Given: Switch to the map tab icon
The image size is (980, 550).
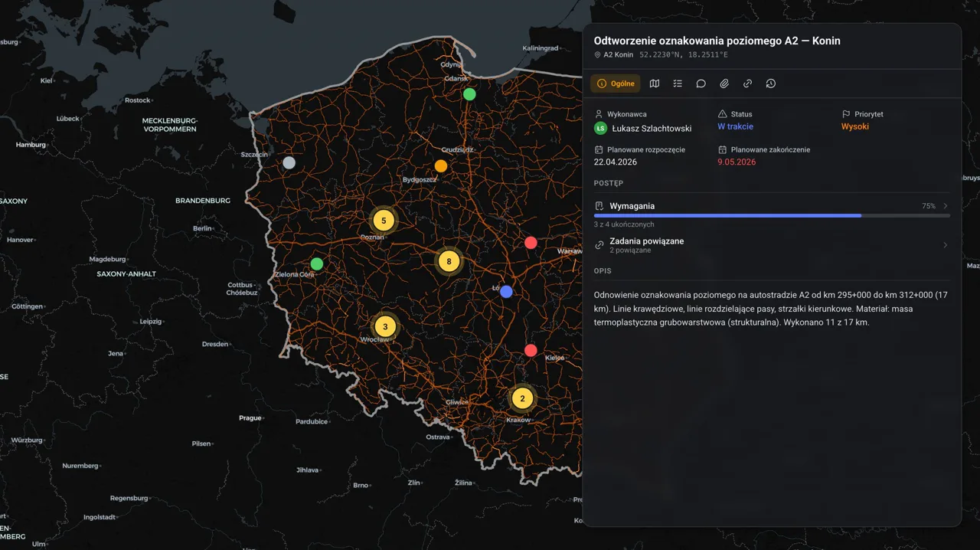Looking at the screenshot, I should point(655,83).
